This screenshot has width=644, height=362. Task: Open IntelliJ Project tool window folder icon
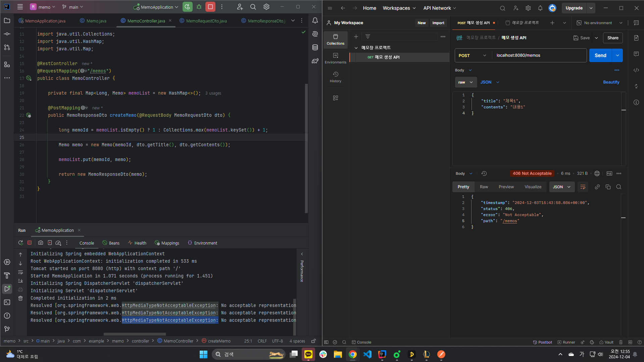7,21
